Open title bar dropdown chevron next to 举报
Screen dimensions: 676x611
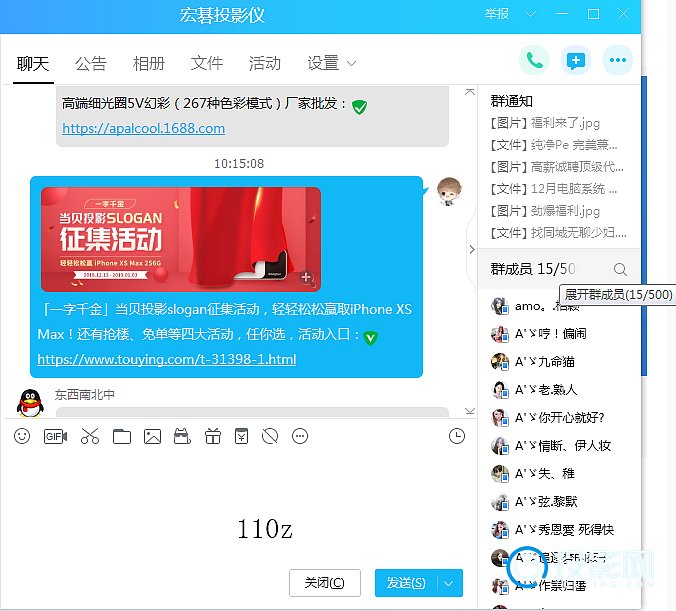(x=530, y=14)
